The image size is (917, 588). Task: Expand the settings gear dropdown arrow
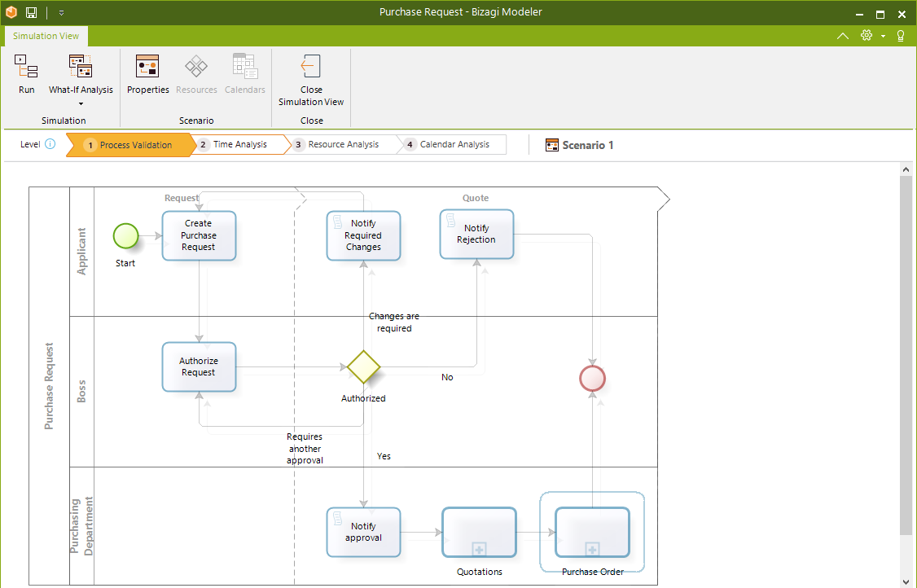coord(883,37)
